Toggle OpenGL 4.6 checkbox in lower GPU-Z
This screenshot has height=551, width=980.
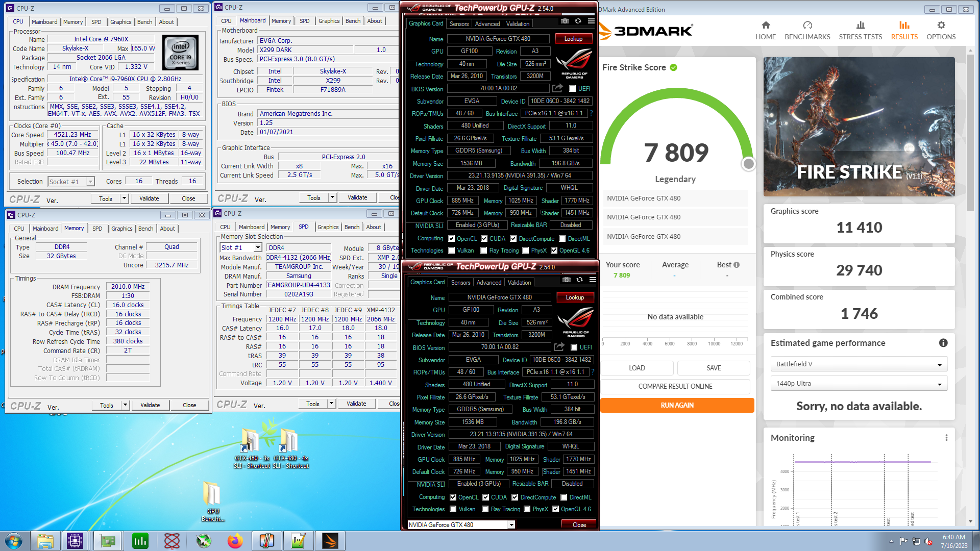(555, 509)
